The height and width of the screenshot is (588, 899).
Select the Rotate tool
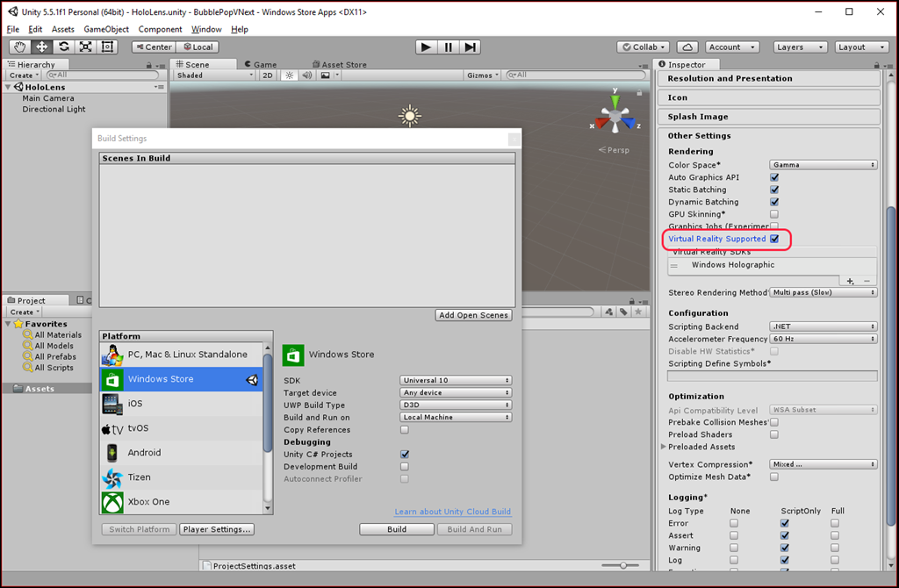point(63,47)
